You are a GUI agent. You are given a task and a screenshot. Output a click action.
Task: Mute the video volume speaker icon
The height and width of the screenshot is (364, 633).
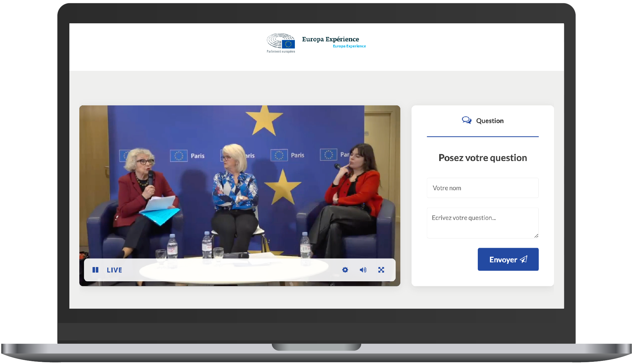tap(363, 270)
